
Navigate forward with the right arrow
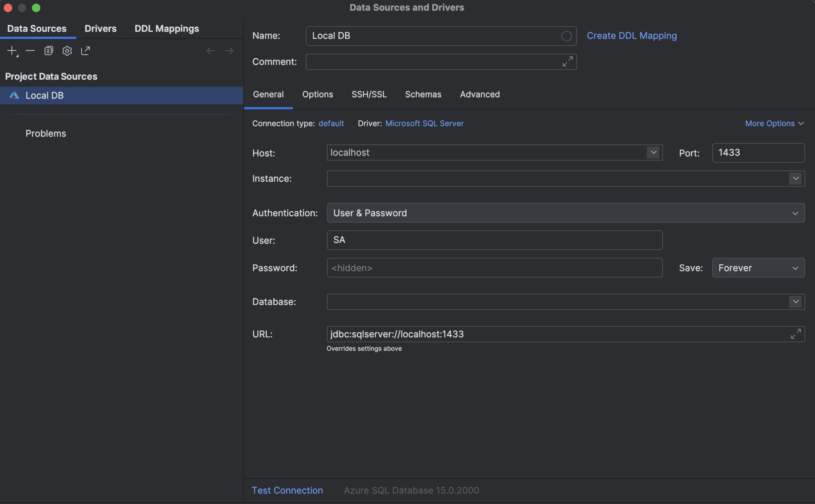click(229, 51)
